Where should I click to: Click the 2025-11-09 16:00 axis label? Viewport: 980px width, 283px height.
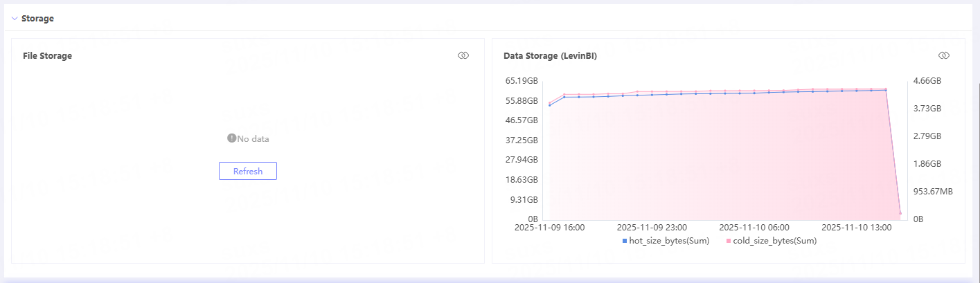pyautogui.click(x=550, y=227)
